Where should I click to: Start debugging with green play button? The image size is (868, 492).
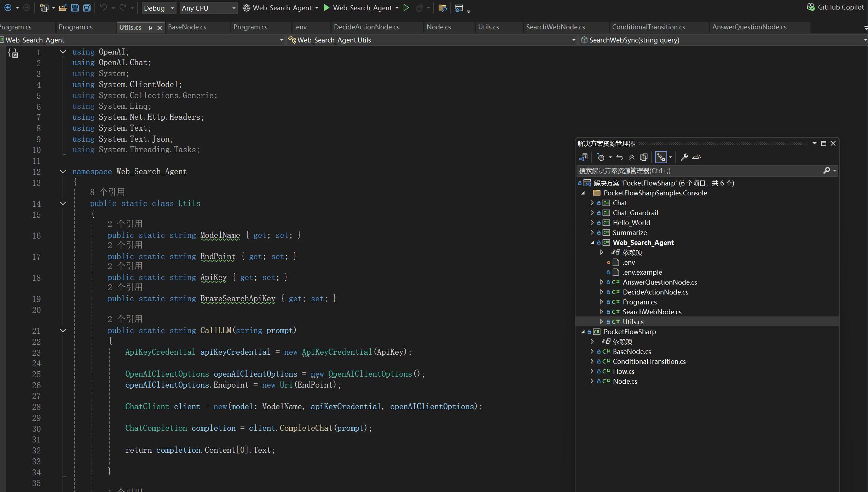click(x=326, y=8)
